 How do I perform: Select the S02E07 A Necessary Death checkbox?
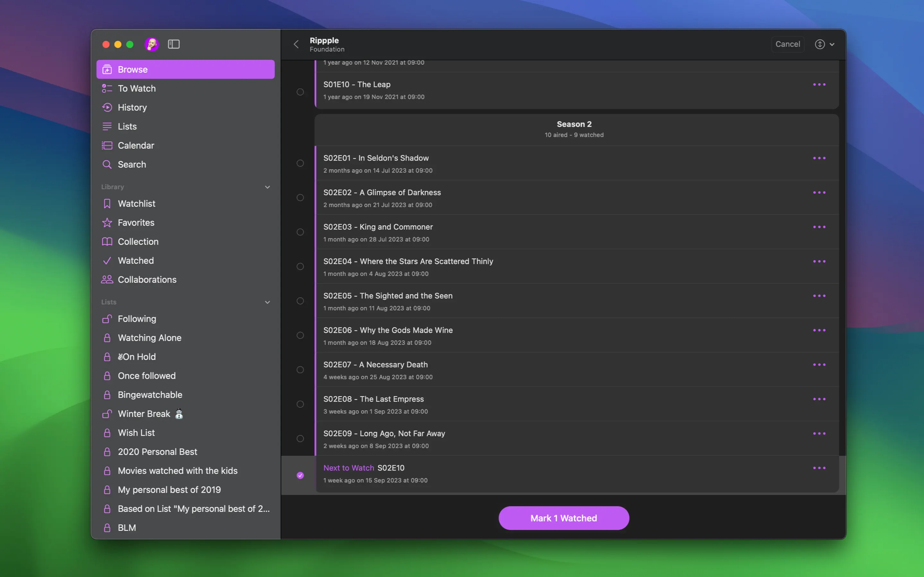point(300,370)
